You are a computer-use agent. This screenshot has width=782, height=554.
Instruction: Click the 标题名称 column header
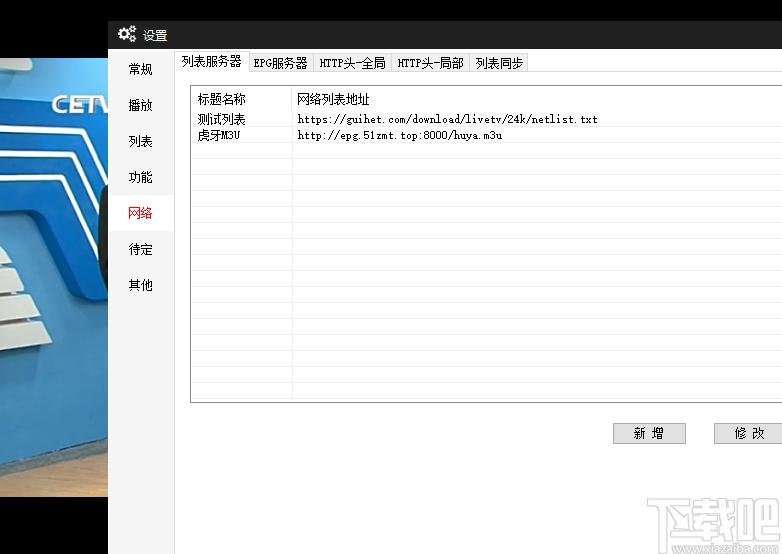222,100
